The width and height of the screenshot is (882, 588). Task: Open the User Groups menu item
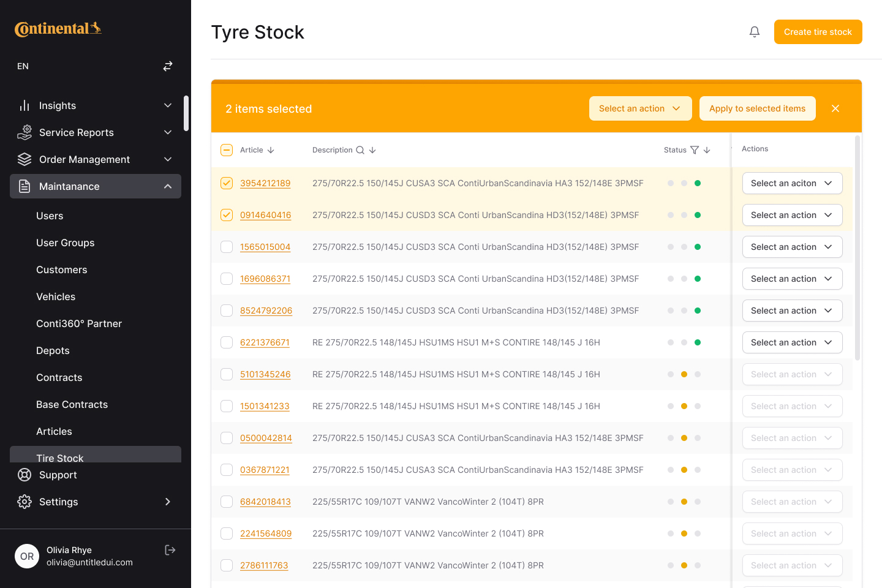pyautogui.click(x=66, y=243)
